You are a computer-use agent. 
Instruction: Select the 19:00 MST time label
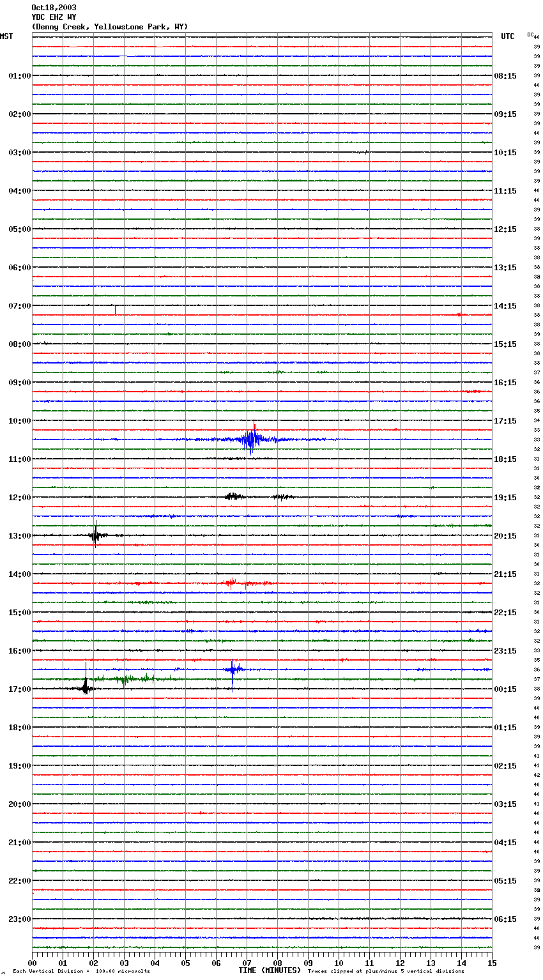pos(20,766)
